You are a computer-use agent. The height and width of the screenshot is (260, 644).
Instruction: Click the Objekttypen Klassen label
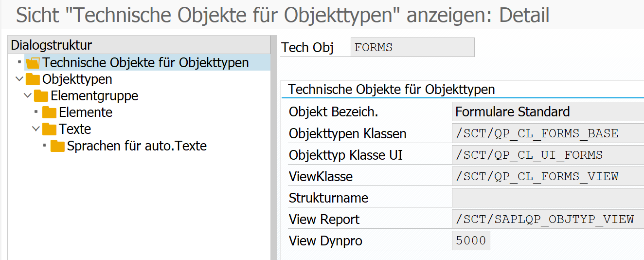347,133
